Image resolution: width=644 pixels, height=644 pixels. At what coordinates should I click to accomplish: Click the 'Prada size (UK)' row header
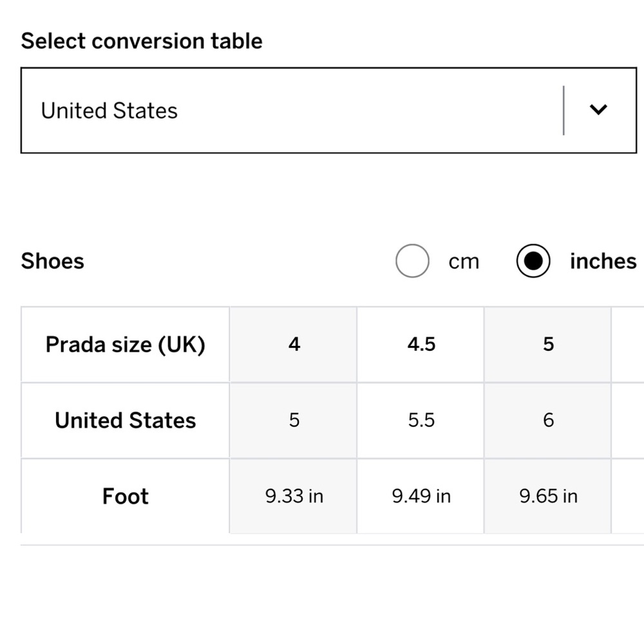126,344
